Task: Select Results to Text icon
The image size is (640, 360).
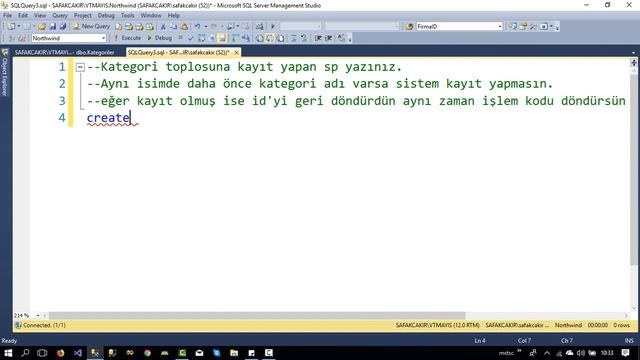Action: point(259,38)
